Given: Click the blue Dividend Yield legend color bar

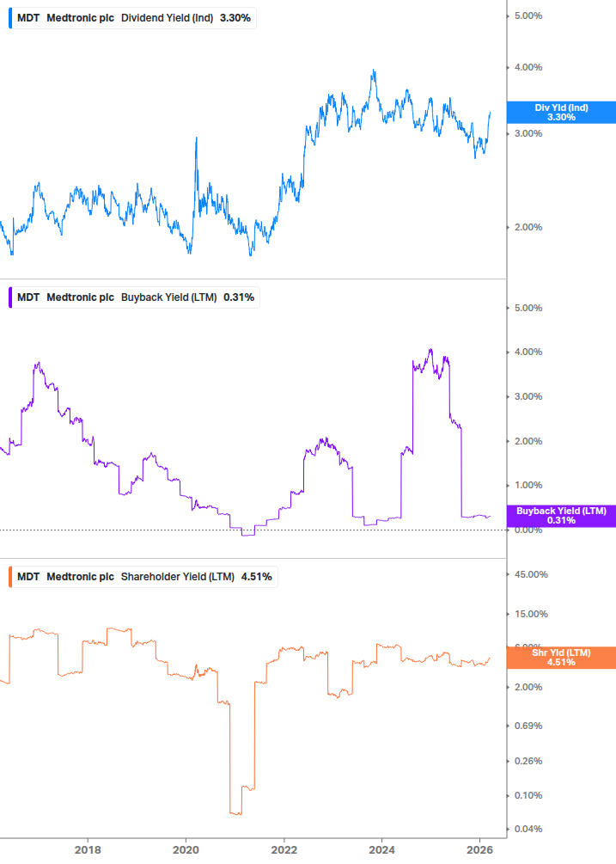Looking at the screenshot, I should click(x=10, y=18).
